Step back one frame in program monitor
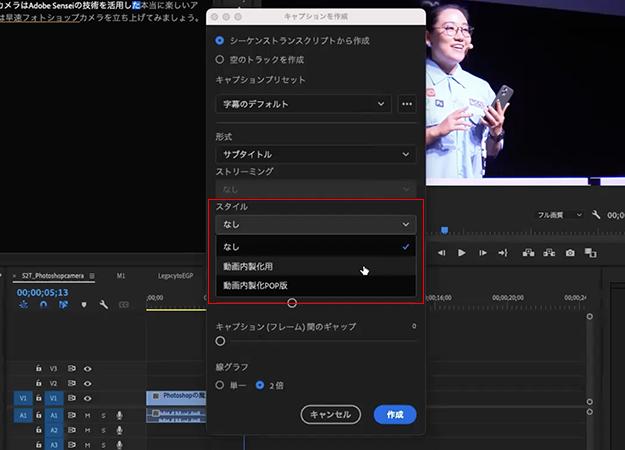 click(x=441, y=253)
